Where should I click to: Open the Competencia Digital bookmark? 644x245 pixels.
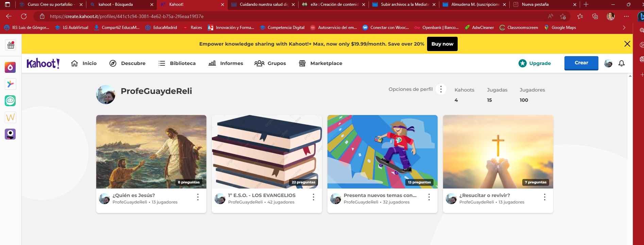pos(282,28)
